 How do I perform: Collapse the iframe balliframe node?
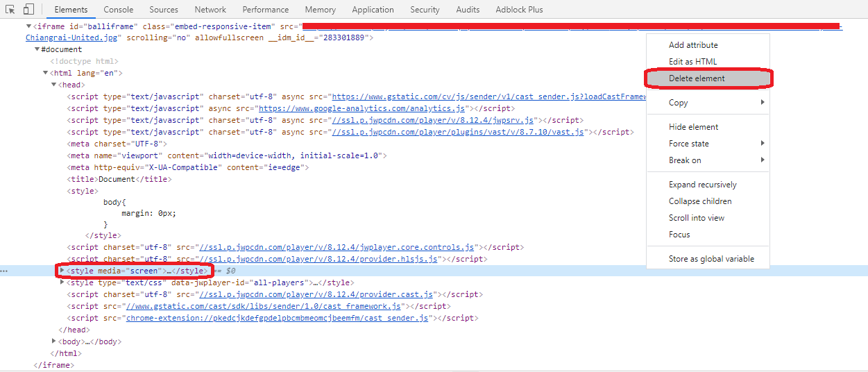coord(29,26)
